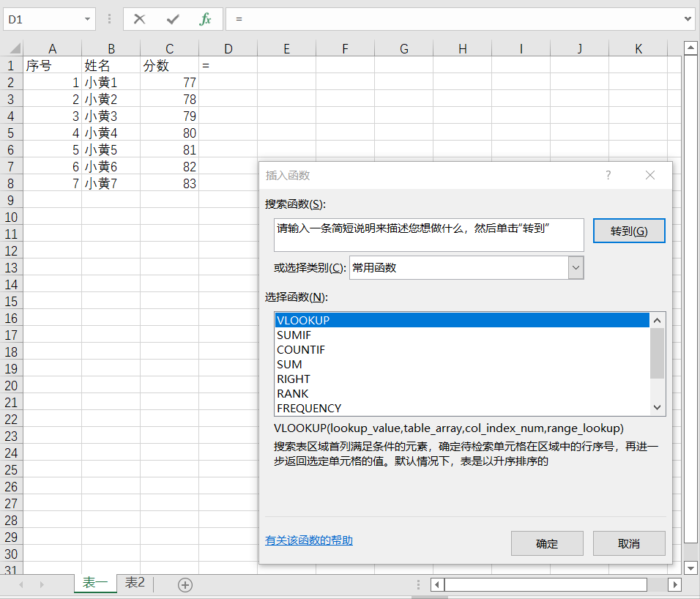Expand the formula bar chevron
700x599 pixels.
(688, 19)
